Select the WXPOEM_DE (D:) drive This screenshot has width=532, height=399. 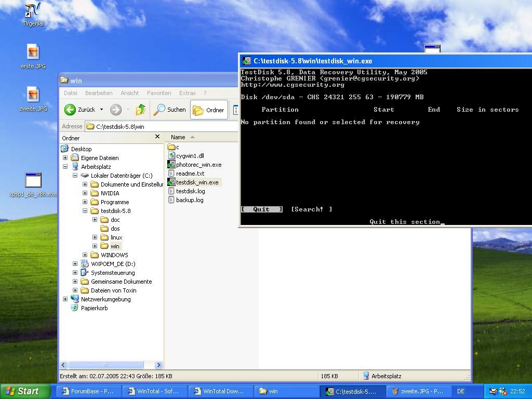108,263
